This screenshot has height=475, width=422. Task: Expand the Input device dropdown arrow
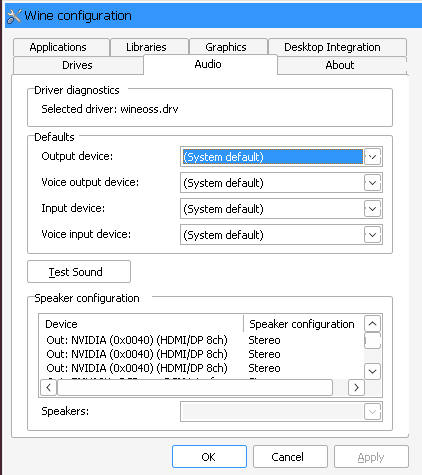(x=372, y=209)
